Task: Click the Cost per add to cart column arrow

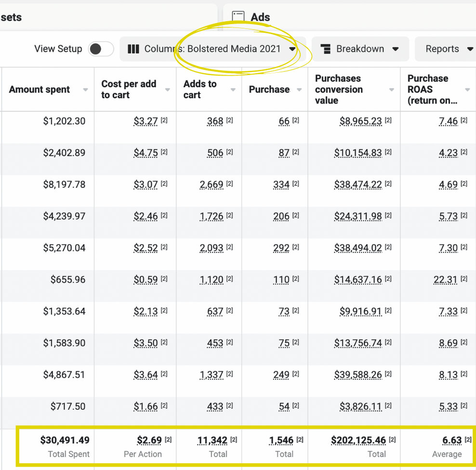Action: coord(168,90)
